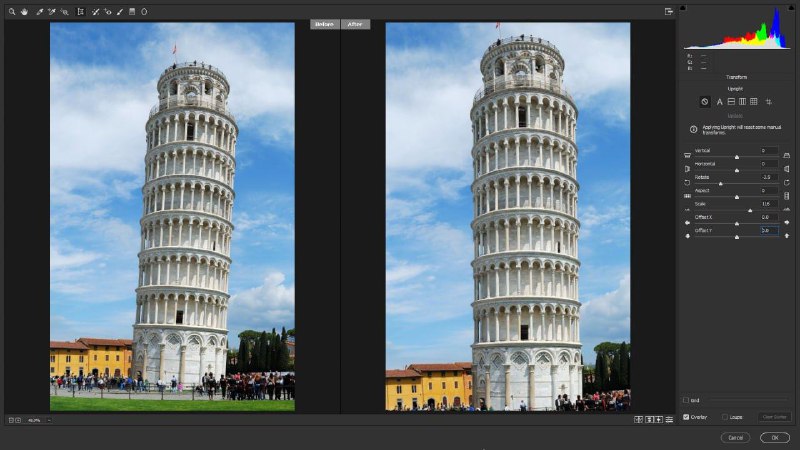
Task: Click the Cancel button
Action: (x=735, y=438)
